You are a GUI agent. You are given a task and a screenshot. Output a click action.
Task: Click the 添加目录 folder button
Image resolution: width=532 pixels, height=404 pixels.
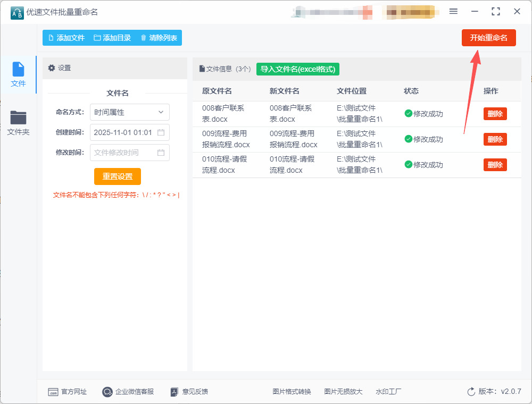112,38
